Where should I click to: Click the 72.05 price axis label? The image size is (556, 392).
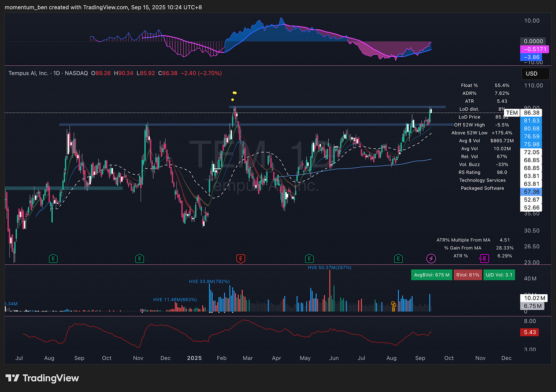point(531,152)
